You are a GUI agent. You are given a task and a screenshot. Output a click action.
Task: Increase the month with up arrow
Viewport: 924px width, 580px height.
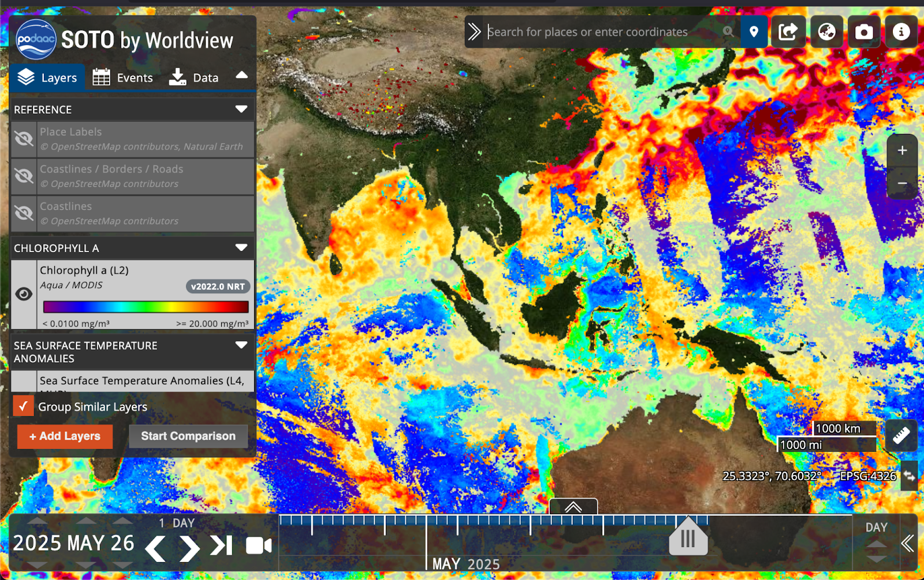point(85,521)
